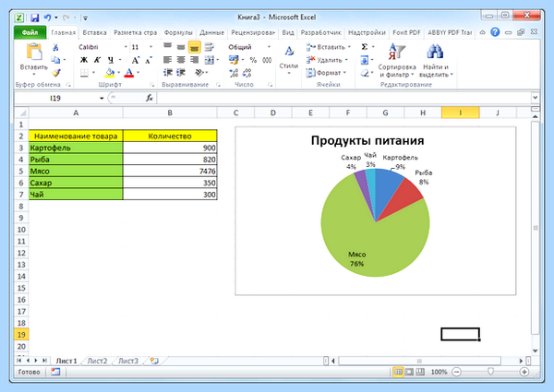Click the Save icon in quick access toolbar
Screen dimensions: 554x392
click(35, 18)
